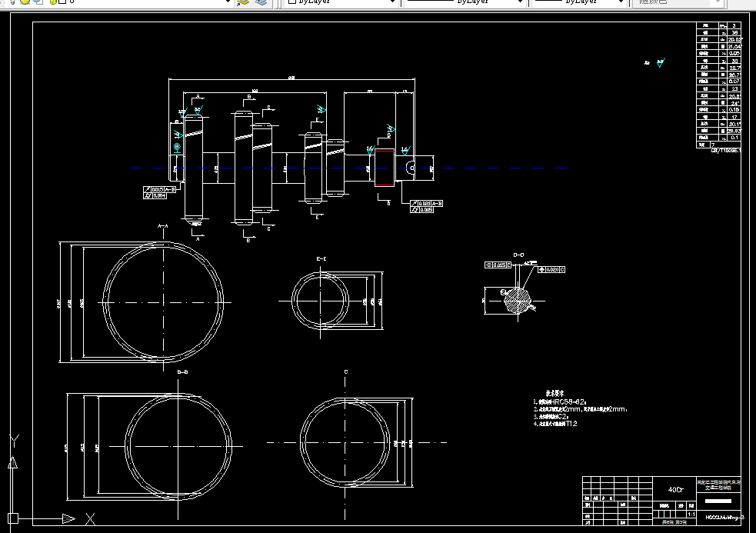Select the lower section cut marker E
Image resolution: width=756 pixels, height=533 pixels.
tap(316, 214)
